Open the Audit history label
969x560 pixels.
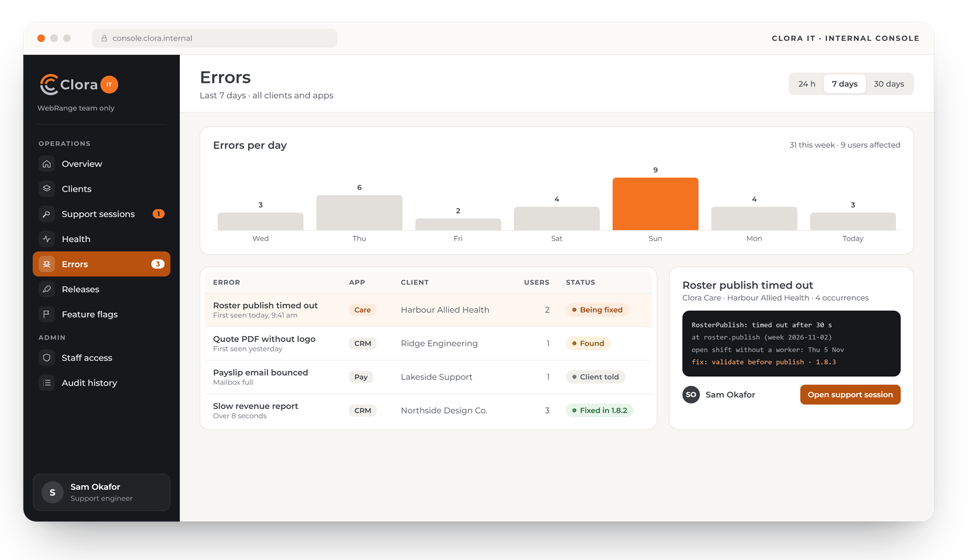[x=89, y=383]
